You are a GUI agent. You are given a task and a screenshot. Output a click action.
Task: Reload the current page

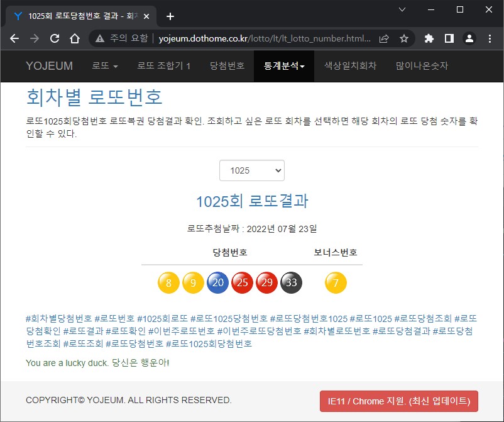[55, 38]
